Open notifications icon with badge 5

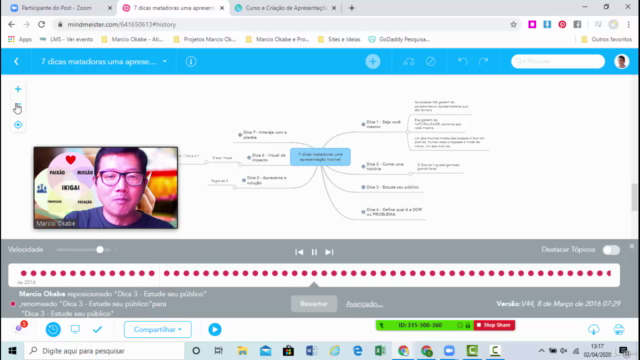19,328
